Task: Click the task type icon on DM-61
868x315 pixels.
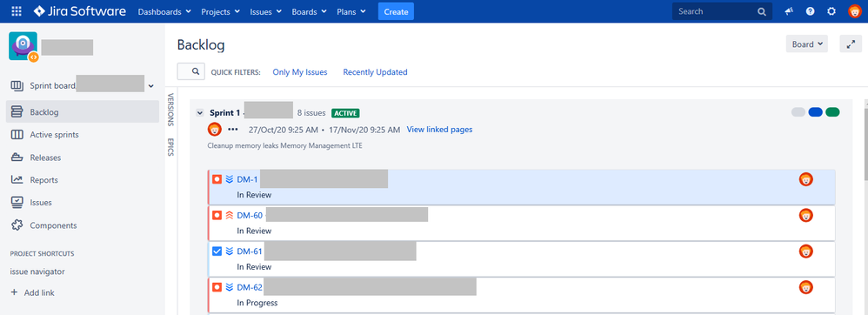Action: pyautogui.click(x=217, y=251)
